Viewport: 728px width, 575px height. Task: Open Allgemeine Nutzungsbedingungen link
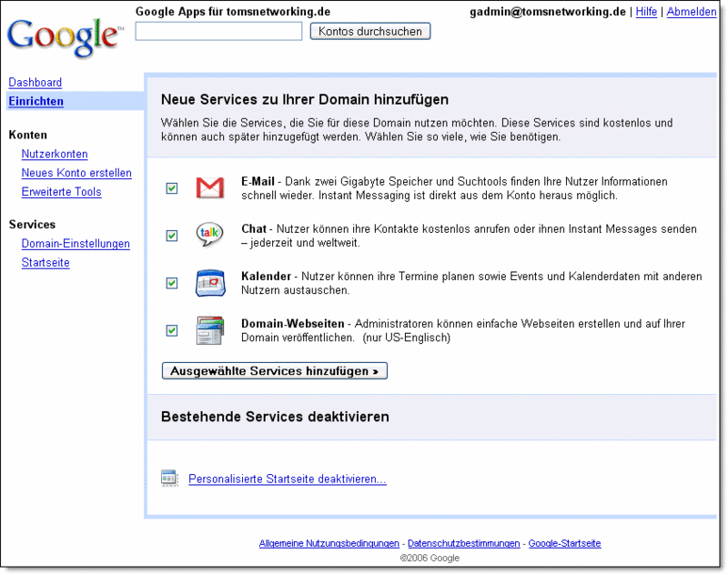point(329,543)
